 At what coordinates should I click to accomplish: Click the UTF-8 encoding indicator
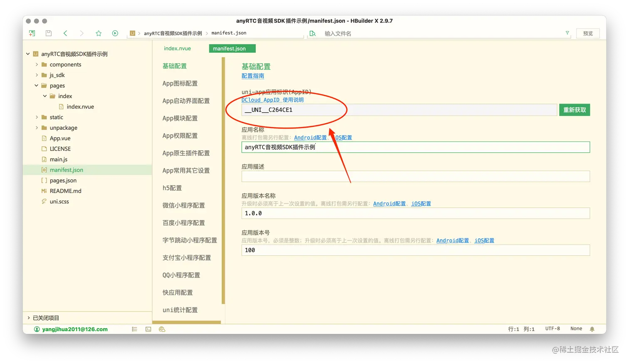click(x=552, y=329)
